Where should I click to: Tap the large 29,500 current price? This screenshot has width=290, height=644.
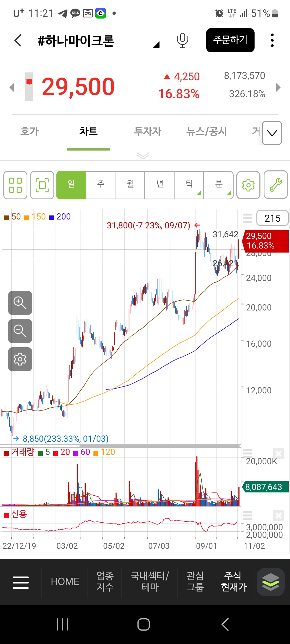78,87
